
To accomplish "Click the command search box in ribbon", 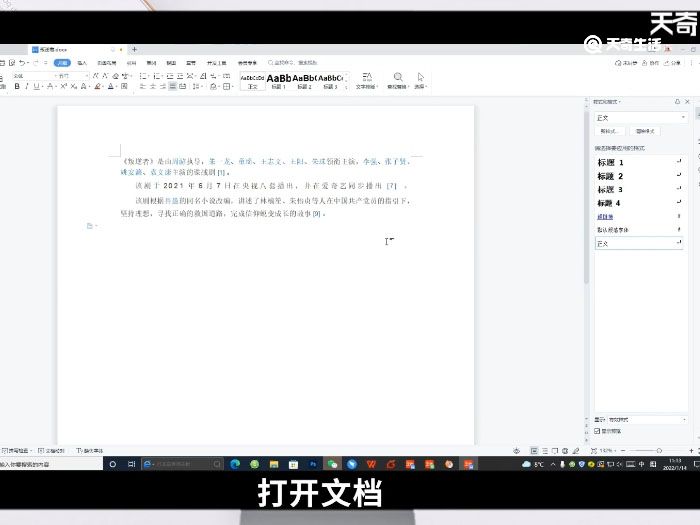I will [293, 63].
